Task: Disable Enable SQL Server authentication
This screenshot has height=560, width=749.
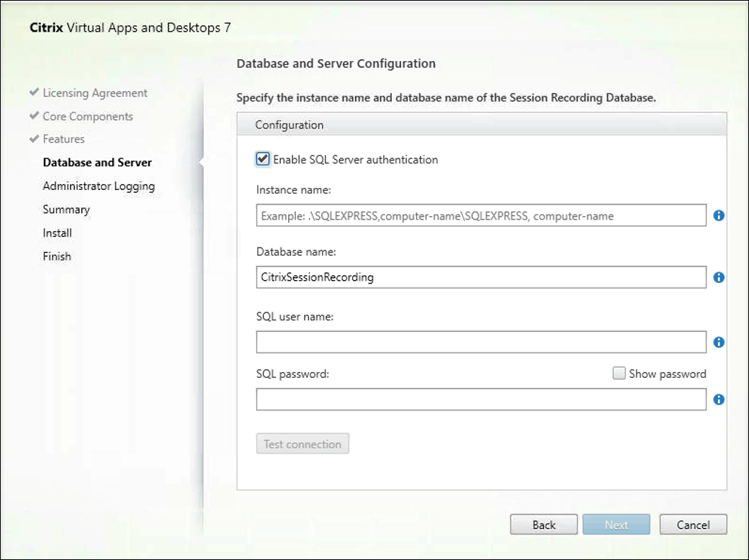Action: pos(262,159)
